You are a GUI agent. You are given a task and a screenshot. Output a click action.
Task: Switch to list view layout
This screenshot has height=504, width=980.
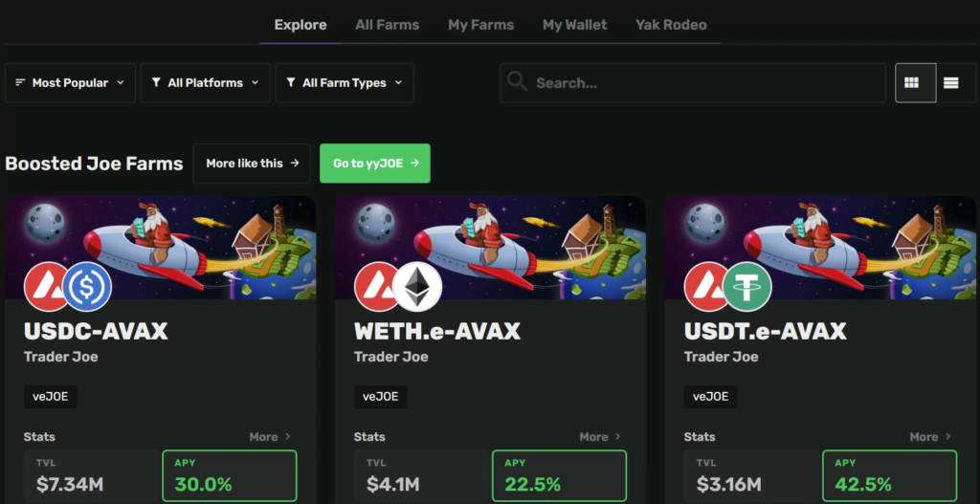tap(951, 83)
